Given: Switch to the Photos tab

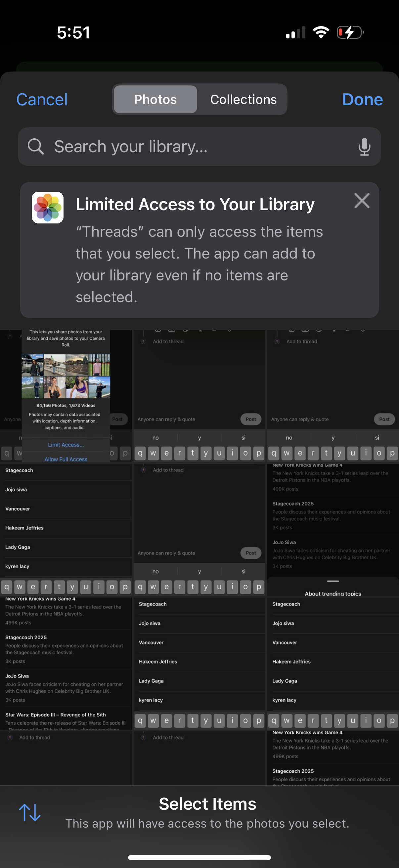Looking at the screenshot, I should tap(155, 99).
